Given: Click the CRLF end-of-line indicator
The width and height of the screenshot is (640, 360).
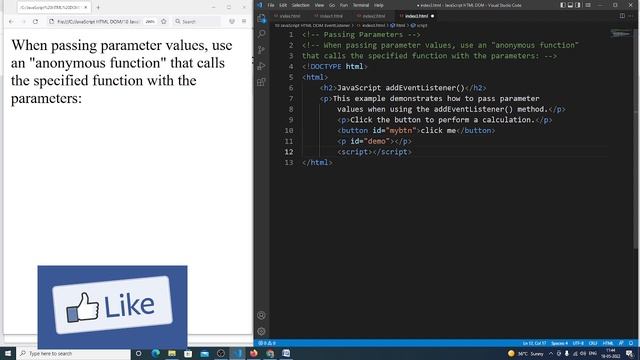Looking at the screenshot, I should 593,343.
